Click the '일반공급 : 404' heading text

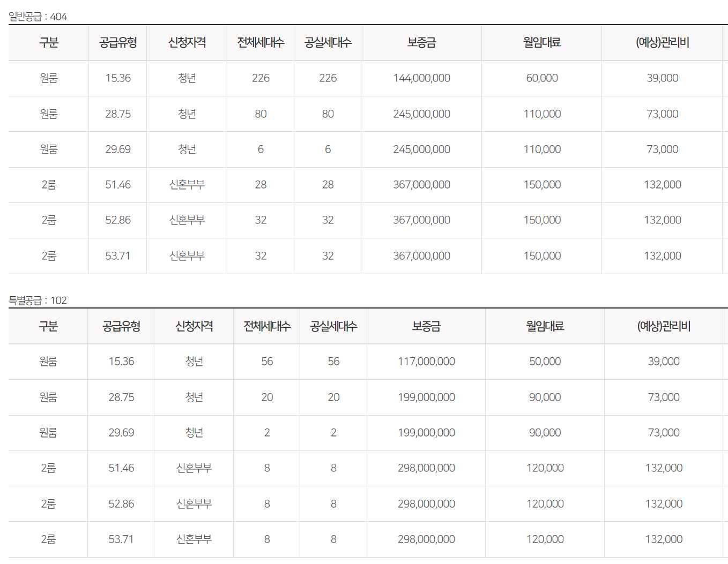tap(38, 17)
